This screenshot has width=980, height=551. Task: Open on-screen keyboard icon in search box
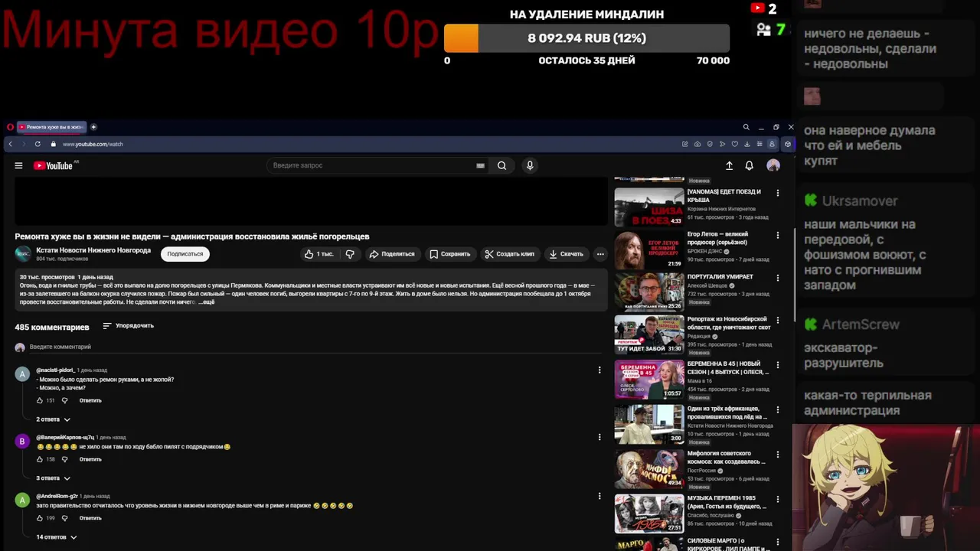(480, 165)
